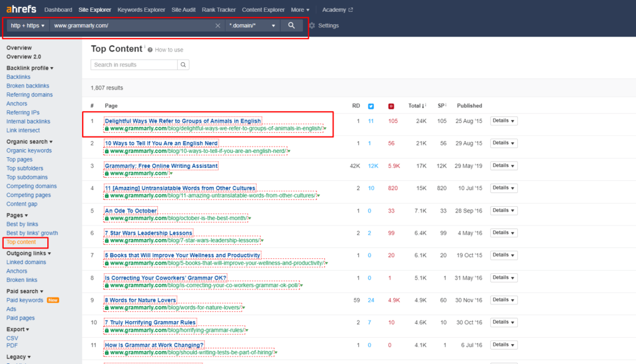Open Linked domains report
The width and height of the screenshot is (636, 364).
[x=26, y=262]
